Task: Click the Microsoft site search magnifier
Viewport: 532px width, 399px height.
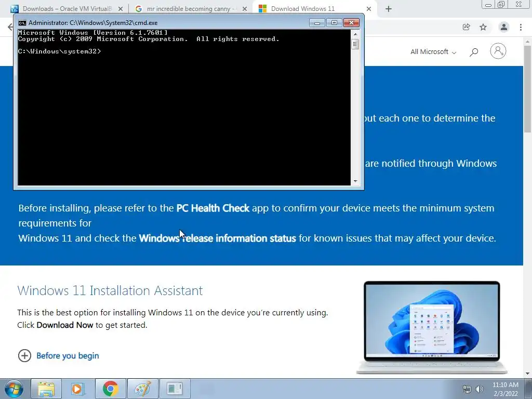Action: [474, 52]
